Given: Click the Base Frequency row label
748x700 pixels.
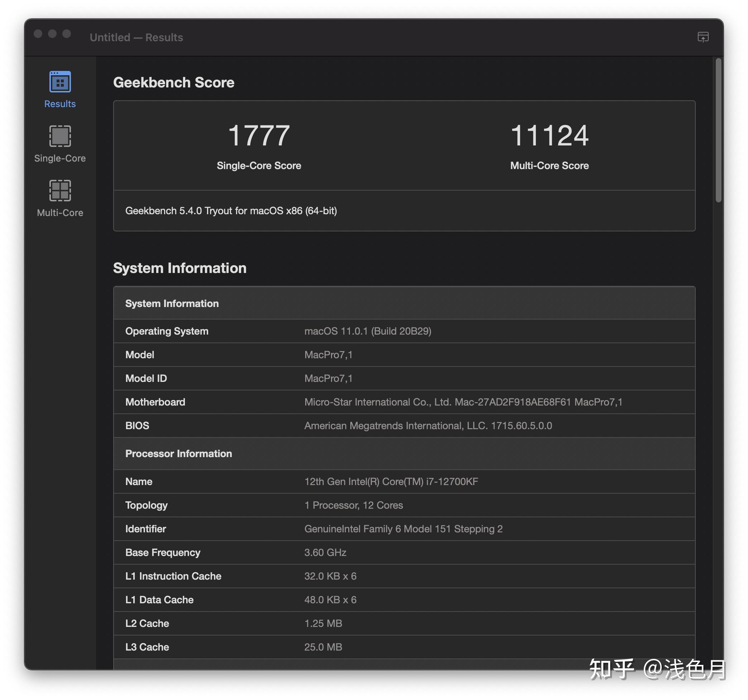Looking at the screenshot, I should tap(163, 552).
